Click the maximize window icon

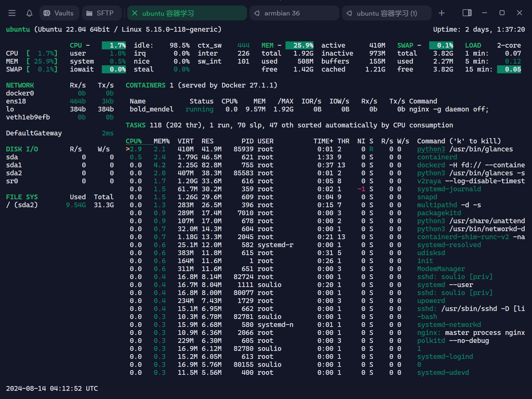[502, 13]
